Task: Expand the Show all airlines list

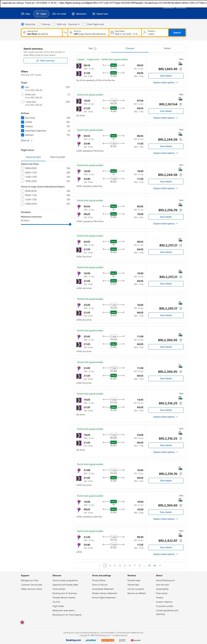Action: [27, 140]
